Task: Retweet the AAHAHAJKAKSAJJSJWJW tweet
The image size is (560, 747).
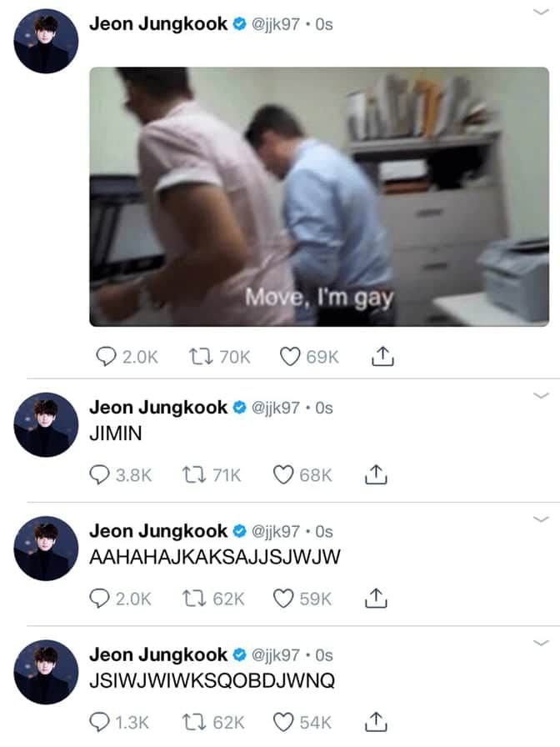Action: tap(194, 599)
